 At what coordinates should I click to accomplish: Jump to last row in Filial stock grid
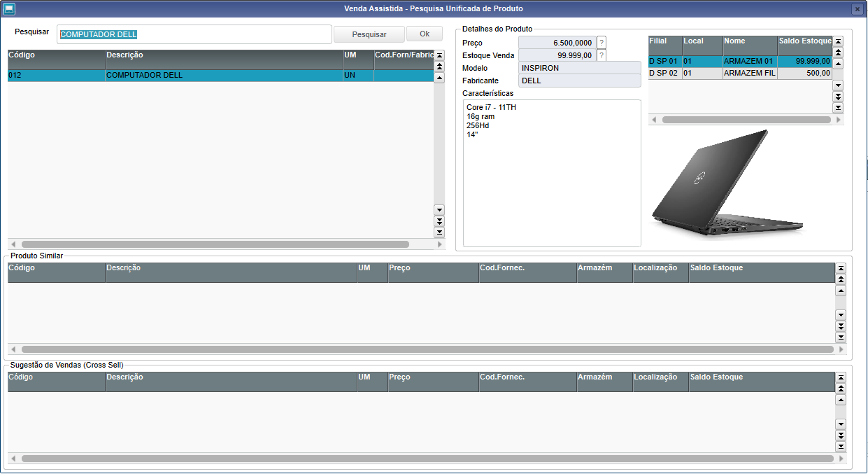tap(839, 108)
